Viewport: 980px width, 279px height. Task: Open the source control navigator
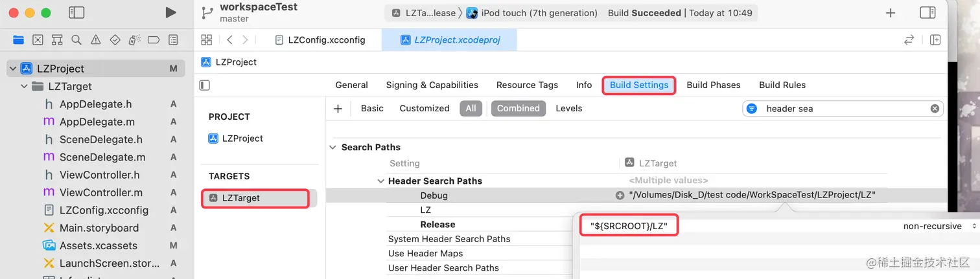pos(38,40)
